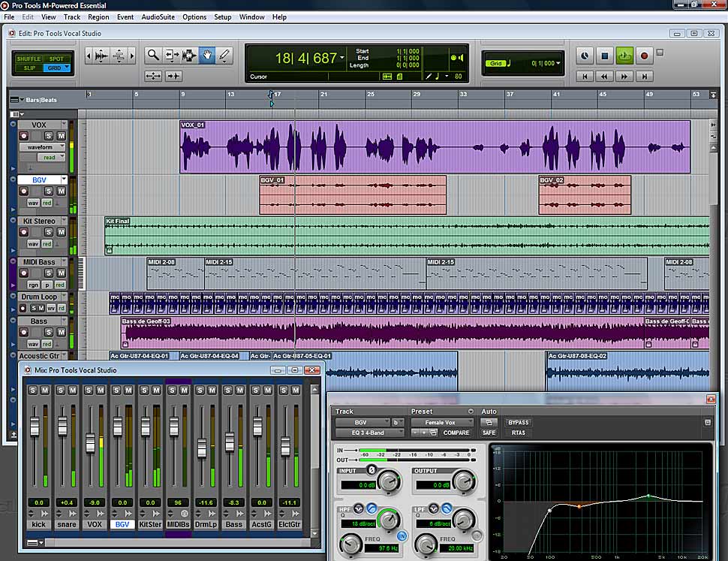Click the track height zoom icon

[119, 56]
